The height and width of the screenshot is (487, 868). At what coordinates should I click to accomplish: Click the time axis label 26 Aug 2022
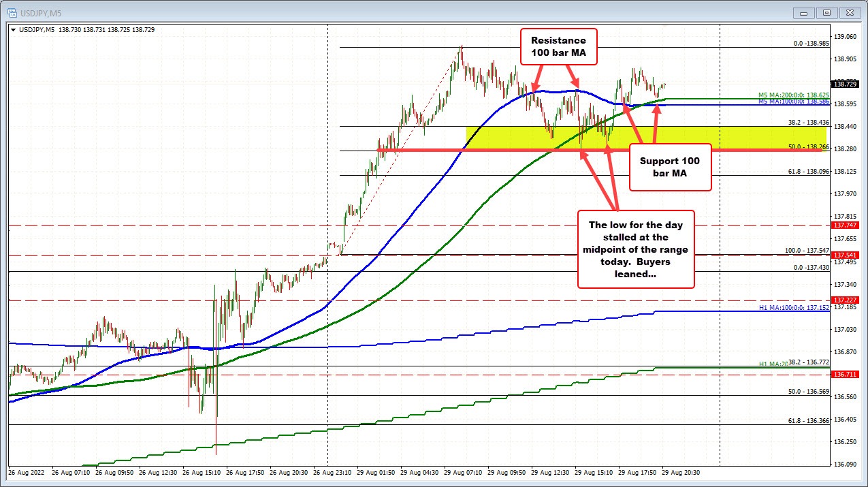(25, 471)
